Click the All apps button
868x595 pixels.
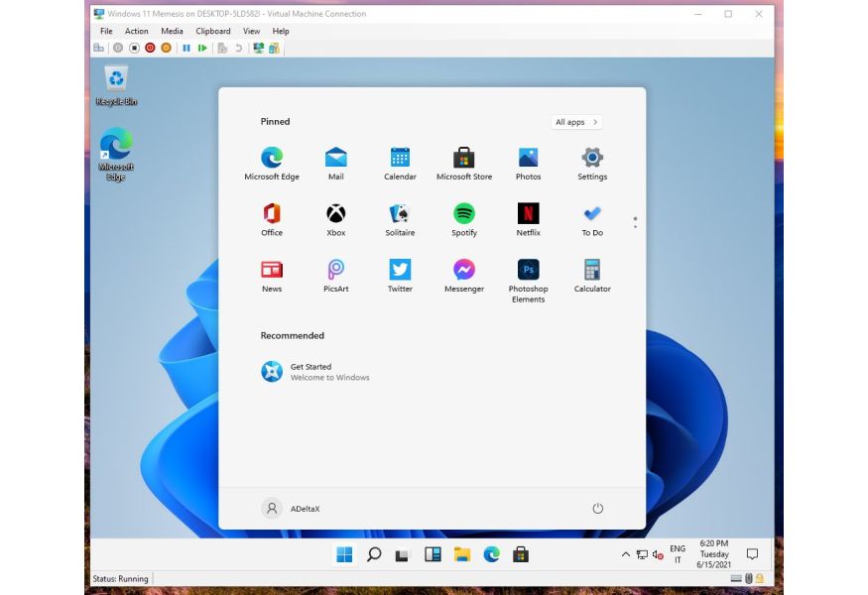[576, 122]
